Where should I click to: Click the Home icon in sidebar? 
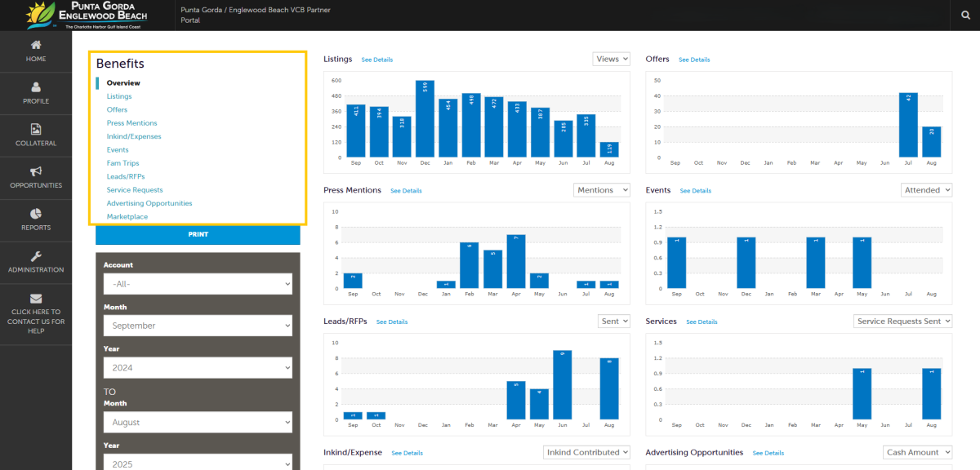click(36, 45)
